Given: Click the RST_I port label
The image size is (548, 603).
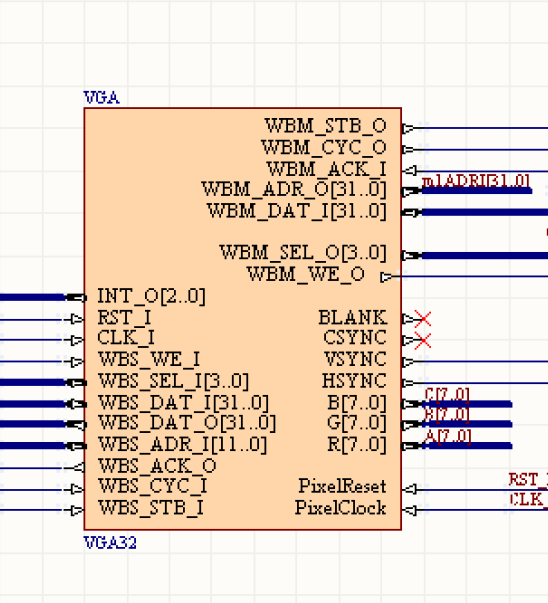Looking at the screenshot, I should coord(124,318).
